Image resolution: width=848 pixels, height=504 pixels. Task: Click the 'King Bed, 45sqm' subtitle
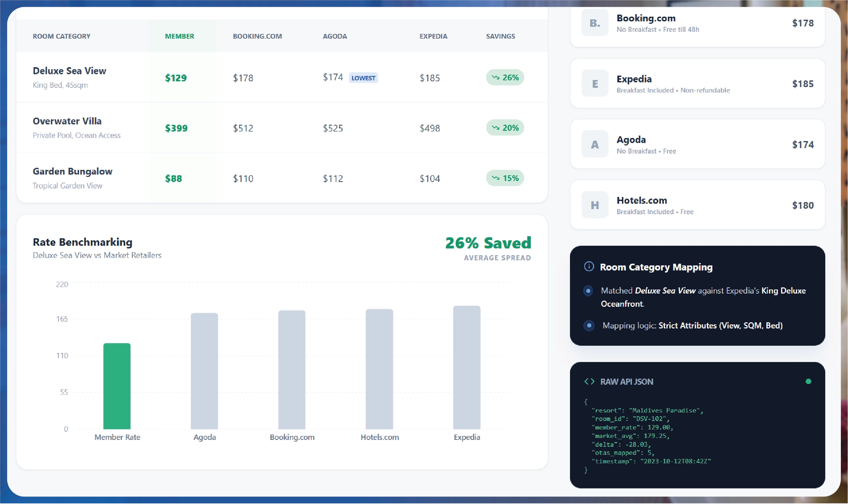tap(60, 85)
